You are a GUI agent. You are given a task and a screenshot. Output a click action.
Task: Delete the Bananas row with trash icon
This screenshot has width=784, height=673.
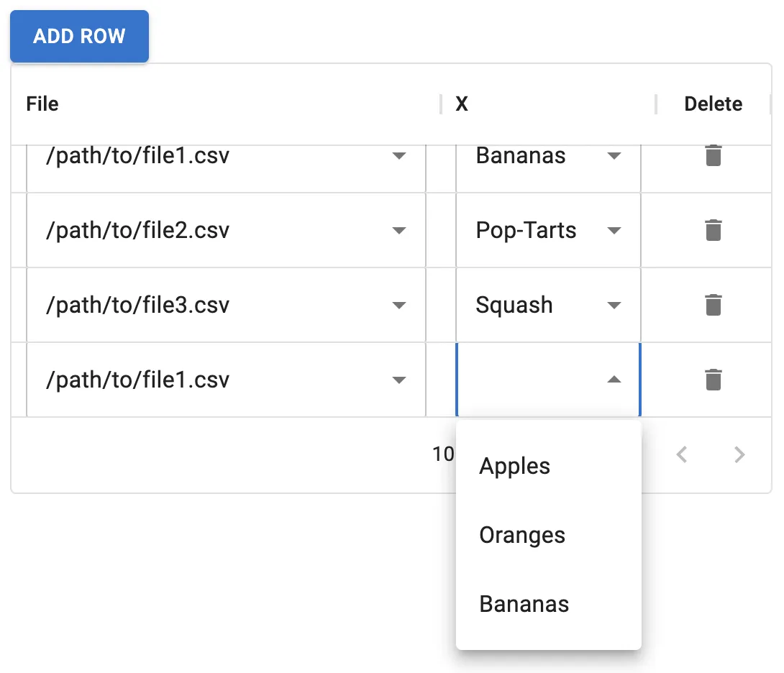point(713,155)
